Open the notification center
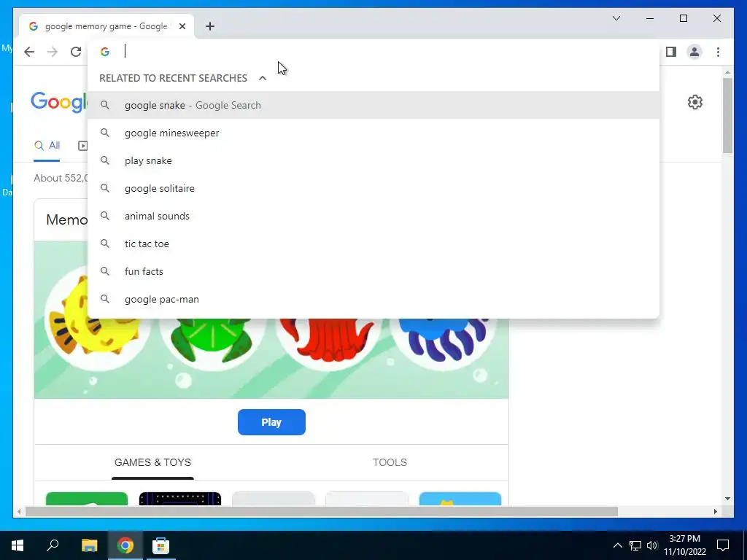 coord(723,545)
